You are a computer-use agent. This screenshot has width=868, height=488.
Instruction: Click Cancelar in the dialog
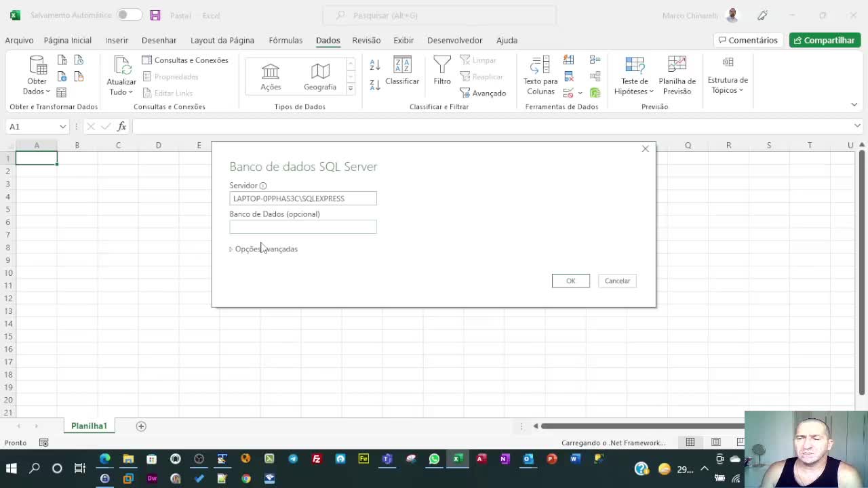[617, 281]
